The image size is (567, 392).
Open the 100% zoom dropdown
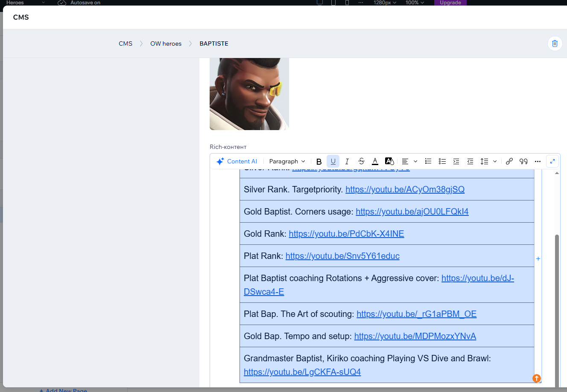coord(415,3)
